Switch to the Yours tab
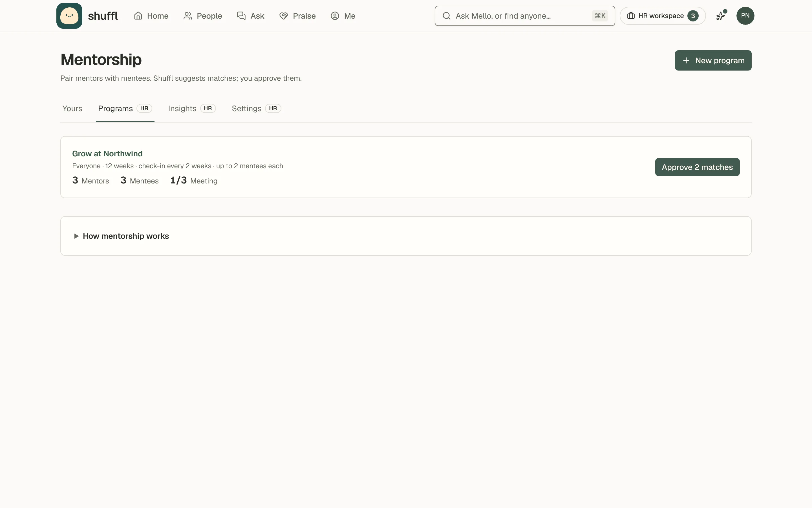Viewport: 812px width, 508px height. [72, 109]
